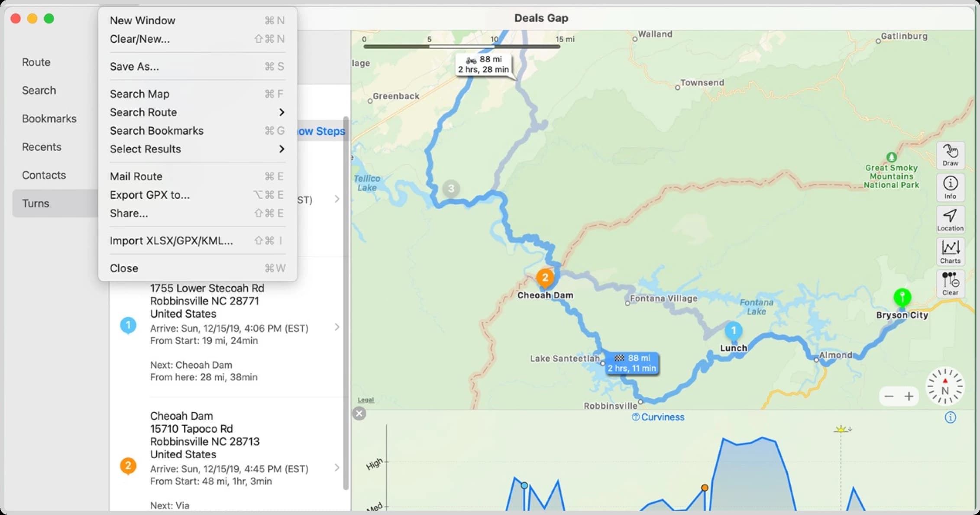Viewport: 980px width, 515px height.
Task: Click the chart info icon on the right
Action: pyautogui.click(x=950, y=417)
